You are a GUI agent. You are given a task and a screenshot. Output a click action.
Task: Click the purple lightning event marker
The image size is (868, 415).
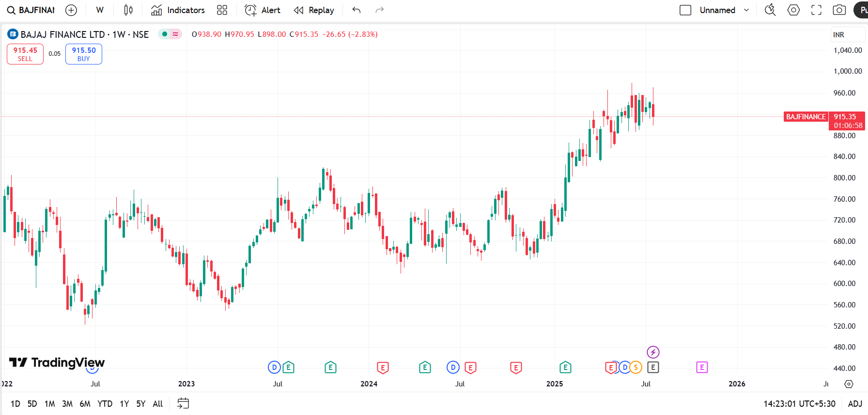pos(653,352)
